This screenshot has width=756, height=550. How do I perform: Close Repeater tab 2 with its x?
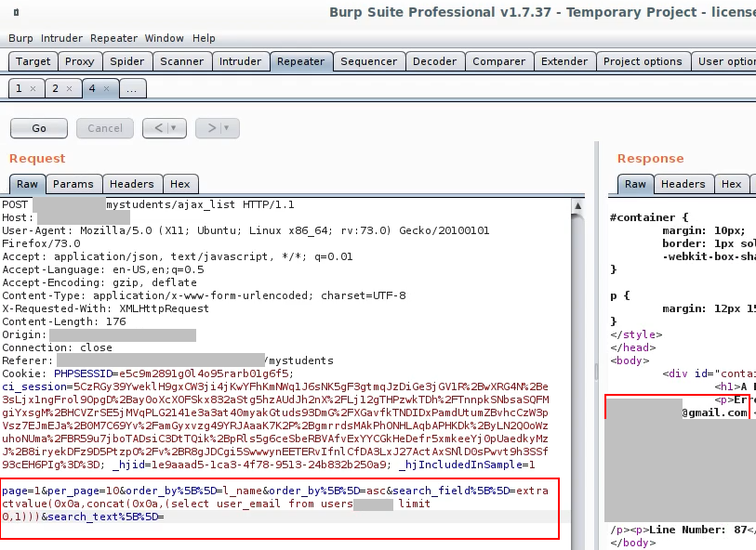point(69,88)
